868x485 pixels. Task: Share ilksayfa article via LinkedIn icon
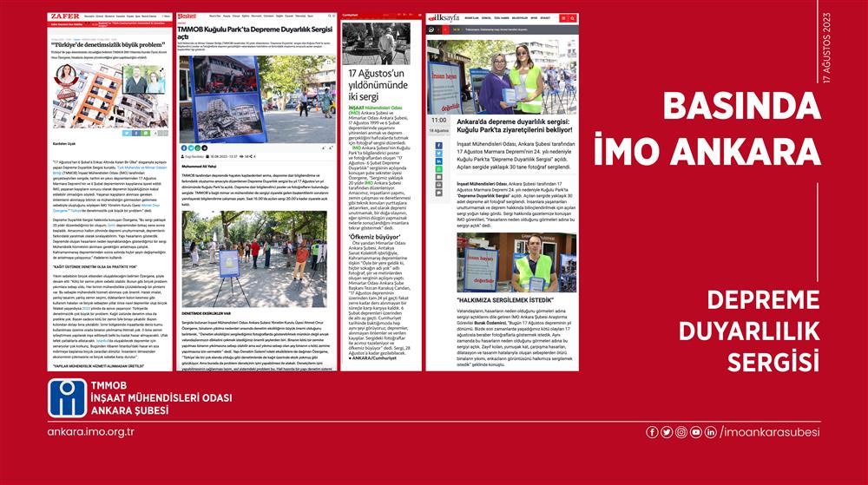[x=438, y=161]
